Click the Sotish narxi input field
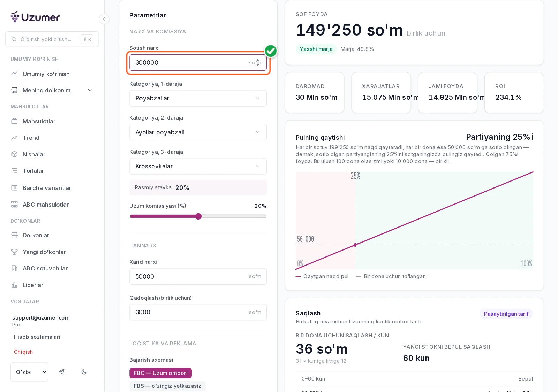Image resolution: width=558 pixels, height=392 pixels. point(198,63)
